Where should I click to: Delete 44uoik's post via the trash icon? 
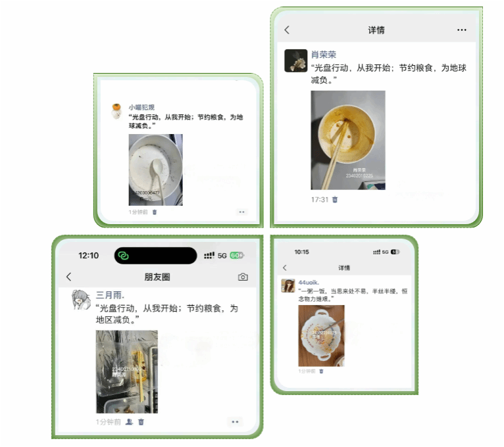pyautogui.click(x=321, y=371)
